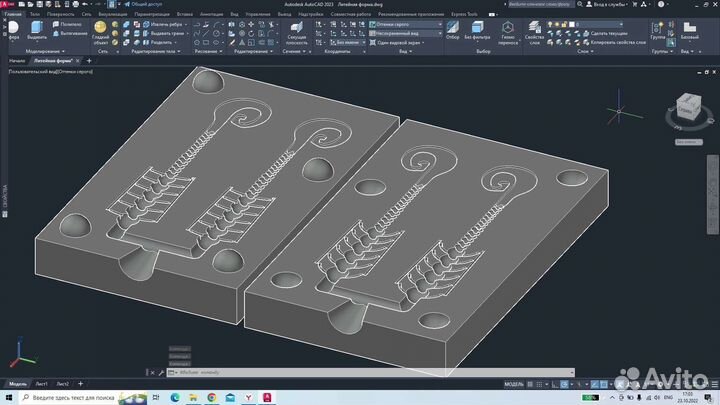Screen dimensions: 720x405
Task: Close the Литейная форма drawing tab
Action: (78, 61)
